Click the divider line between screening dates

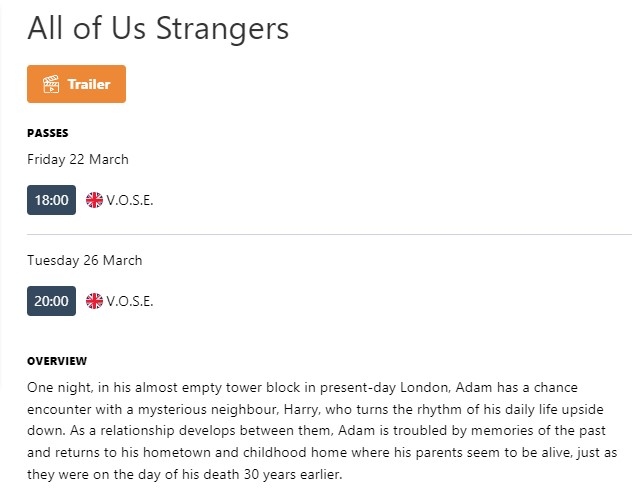tap(329, 235)
